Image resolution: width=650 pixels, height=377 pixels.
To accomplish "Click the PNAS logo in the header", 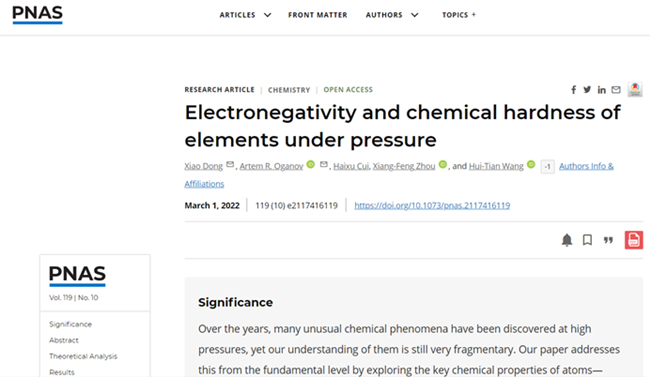I will point(37,15).
